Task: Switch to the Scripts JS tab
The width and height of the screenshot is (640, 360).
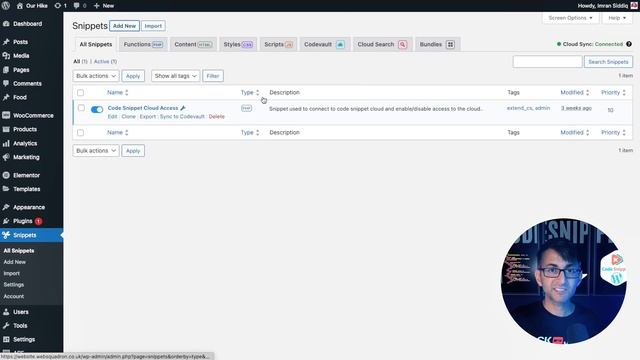Action: coord(278,44)
